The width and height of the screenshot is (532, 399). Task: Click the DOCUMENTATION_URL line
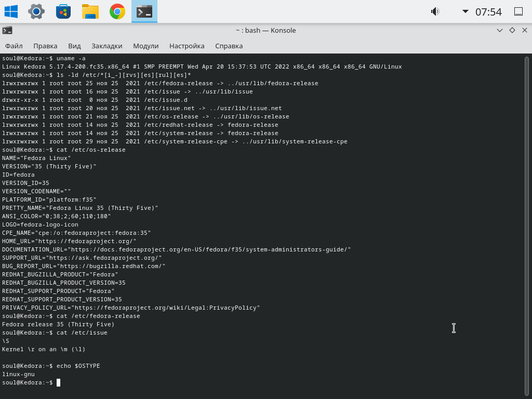pos(177,249)
